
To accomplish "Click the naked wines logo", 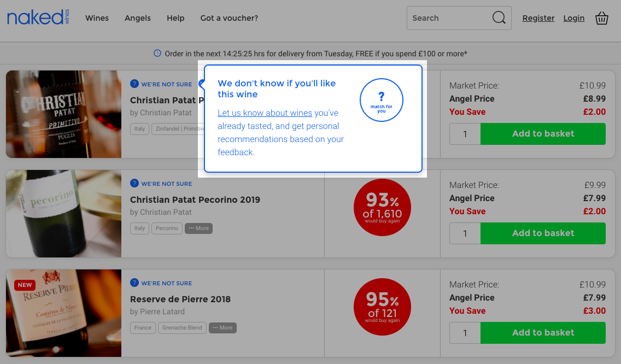I will coord(38,17).
